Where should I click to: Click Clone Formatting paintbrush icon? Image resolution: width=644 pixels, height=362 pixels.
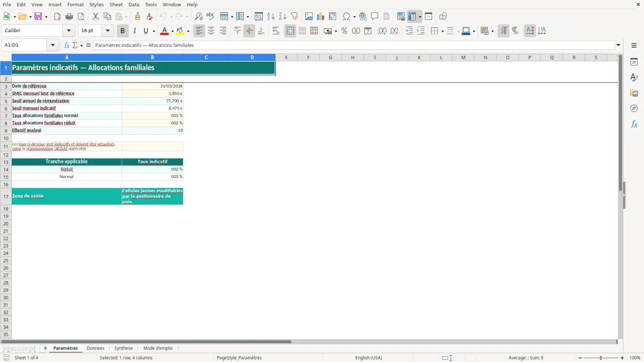137,17
